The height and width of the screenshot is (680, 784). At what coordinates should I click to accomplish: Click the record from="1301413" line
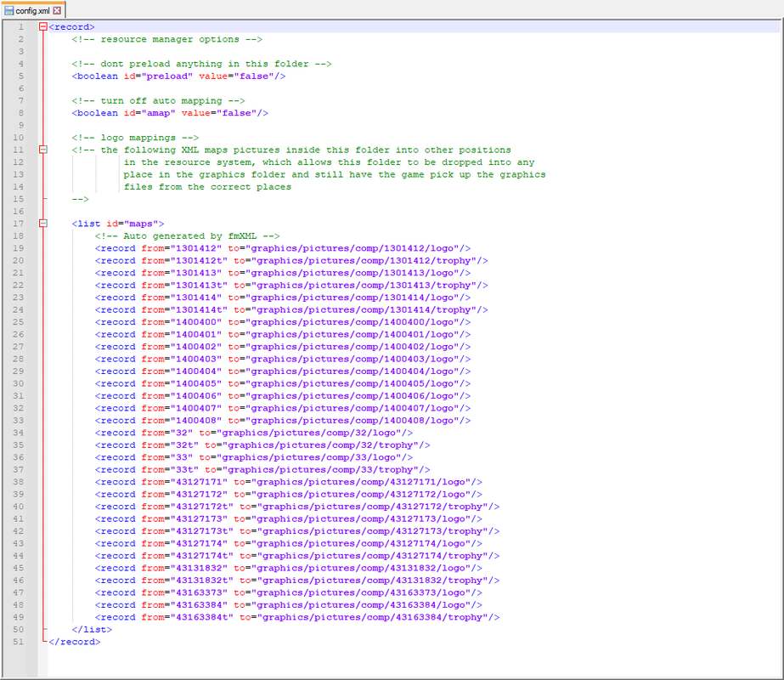click(283, 273)
